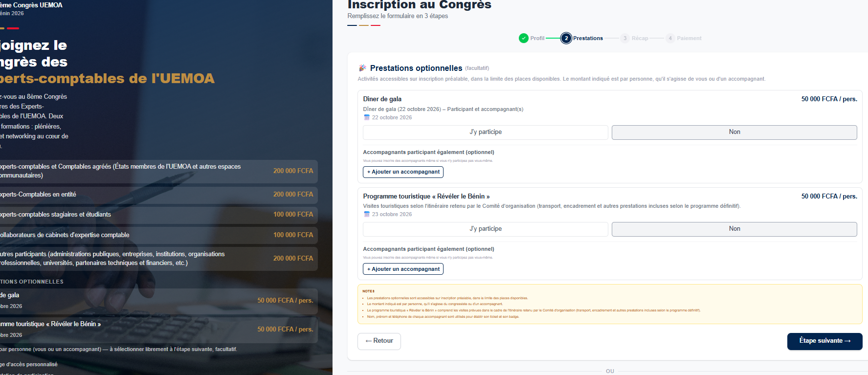Click the "Programme touristique « Révéler le Bénin »" heading
This screenshot has width=868, height=375.
tap(426, 196)
